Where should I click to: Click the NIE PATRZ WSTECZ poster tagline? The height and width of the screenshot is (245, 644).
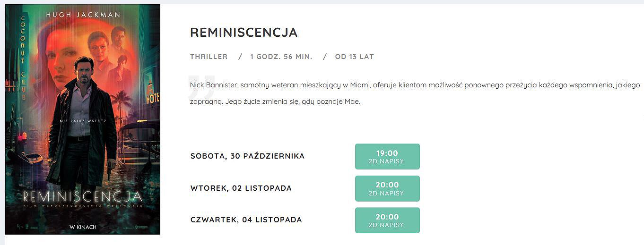pyautogui.click(x=83, y=121)
